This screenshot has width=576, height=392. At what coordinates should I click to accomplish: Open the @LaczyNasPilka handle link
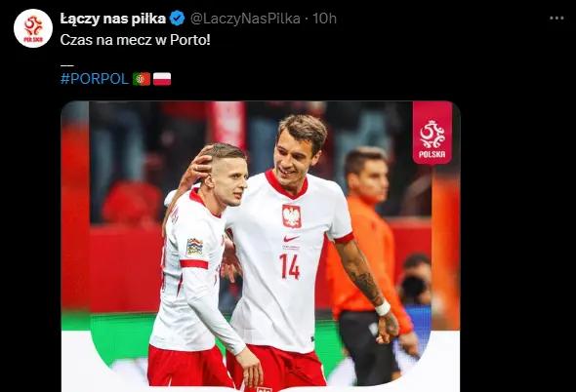(245, 19)
